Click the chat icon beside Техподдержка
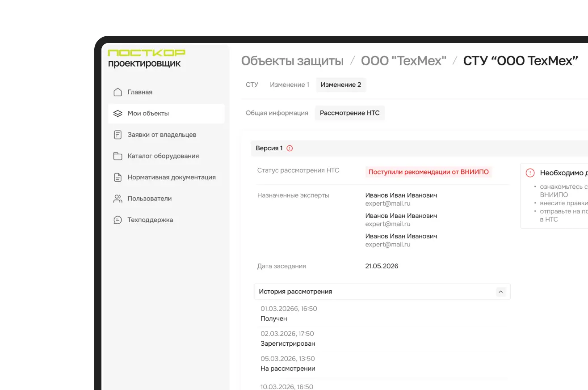588x390 pixels. tap(118, 220)
